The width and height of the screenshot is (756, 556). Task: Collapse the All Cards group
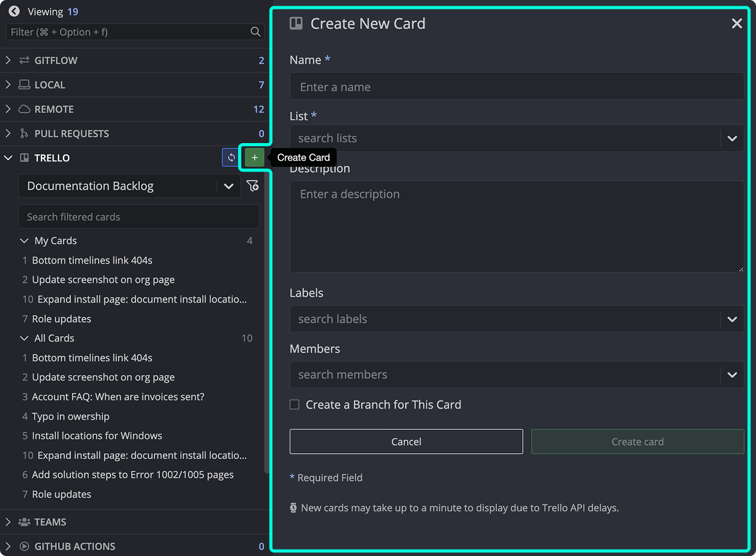pos(23,338)
